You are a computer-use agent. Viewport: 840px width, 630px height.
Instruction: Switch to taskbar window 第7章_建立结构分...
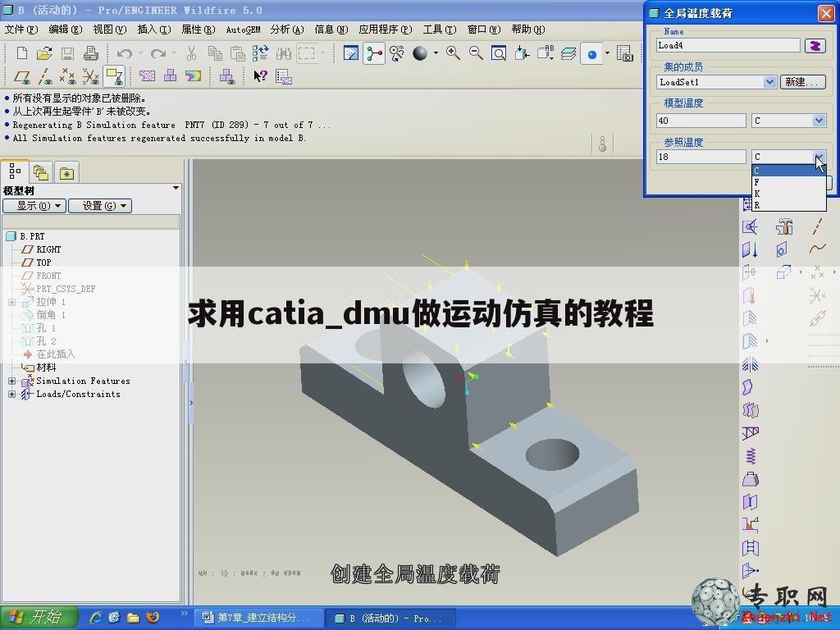257,618
